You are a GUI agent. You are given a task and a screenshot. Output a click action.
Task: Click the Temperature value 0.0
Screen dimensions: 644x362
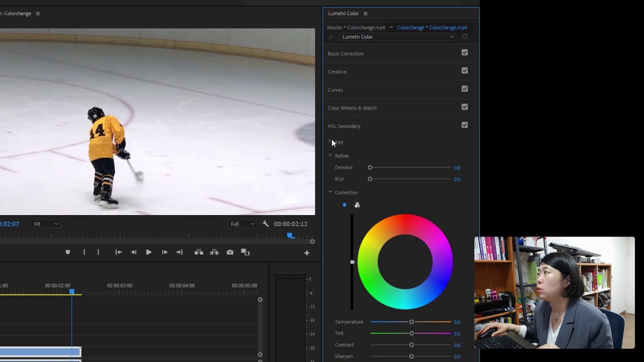[457, 322]
